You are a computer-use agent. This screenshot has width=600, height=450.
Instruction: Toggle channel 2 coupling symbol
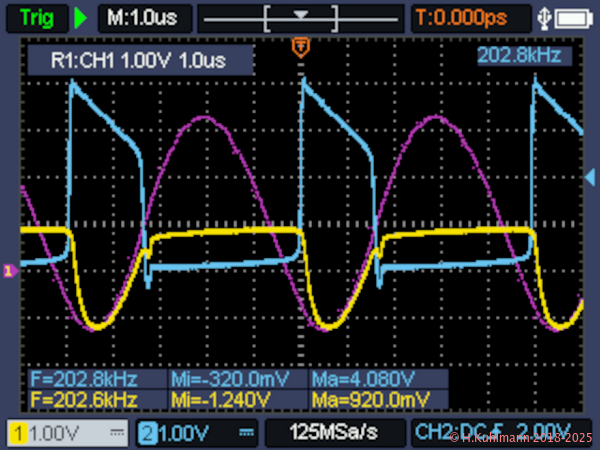pyautogui.click(x=246, y=433)
